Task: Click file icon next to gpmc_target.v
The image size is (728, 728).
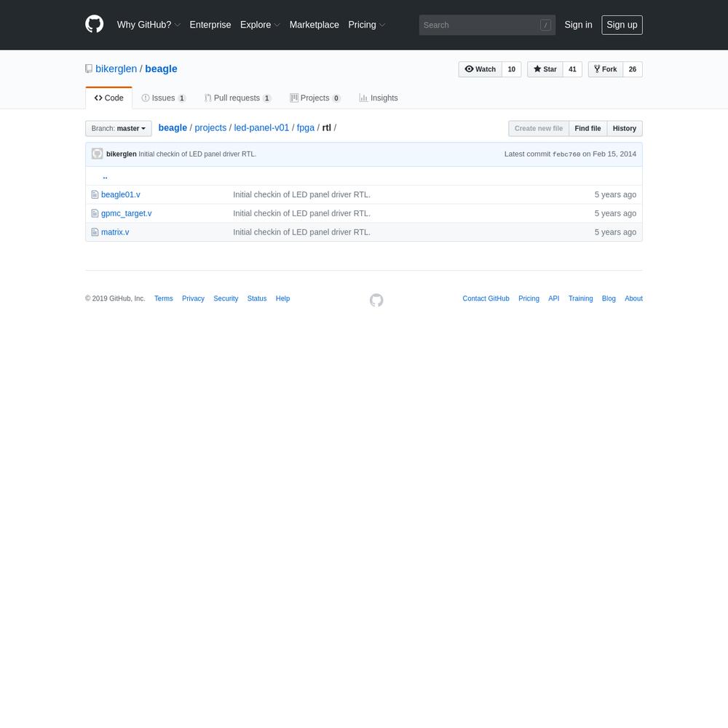Action: 95,213
